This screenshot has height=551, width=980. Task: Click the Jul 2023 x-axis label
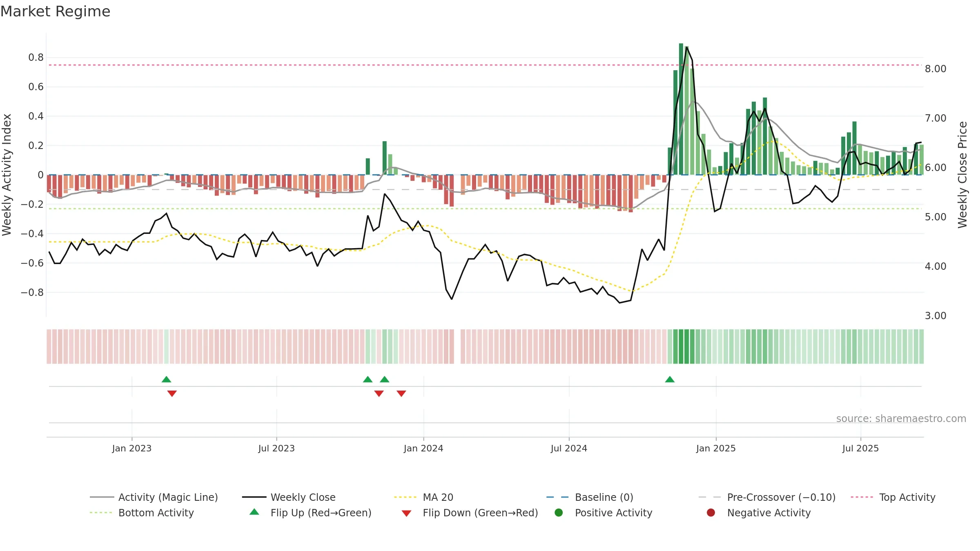pos(276,448)
